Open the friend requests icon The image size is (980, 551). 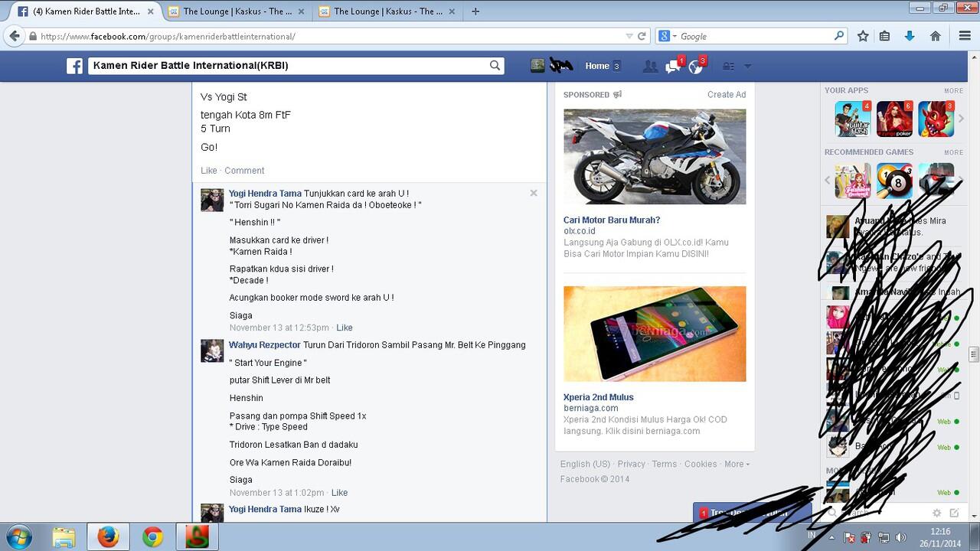(650, 67)
